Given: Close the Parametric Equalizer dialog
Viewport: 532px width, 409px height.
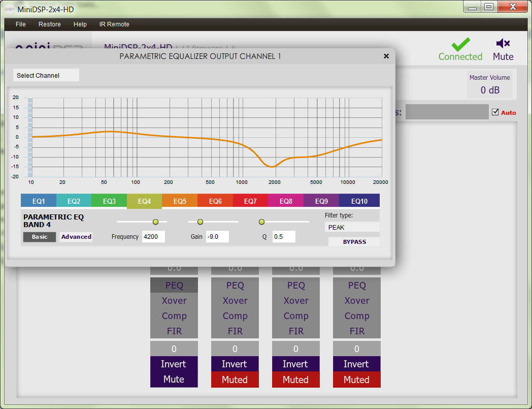Looking at the screenshot, I should coord(386,56).
